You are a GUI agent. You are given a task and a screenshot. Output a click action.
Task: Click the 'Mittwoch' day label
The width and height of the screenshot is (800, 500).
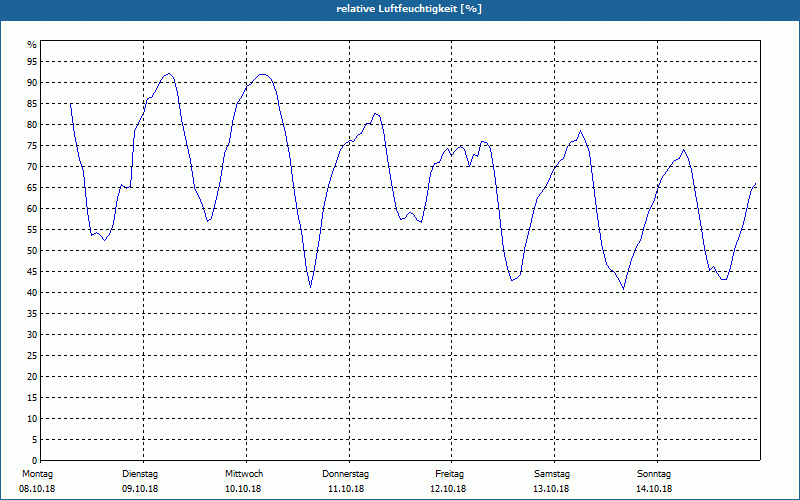click(x=244, y=474)
